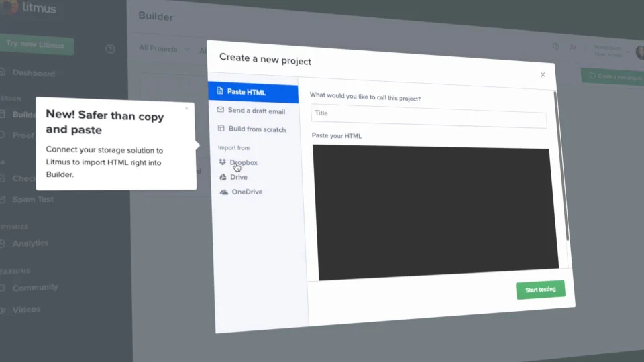Click the Litmus logo
Screen dimensions: 644x362
[x=29, y=7]
